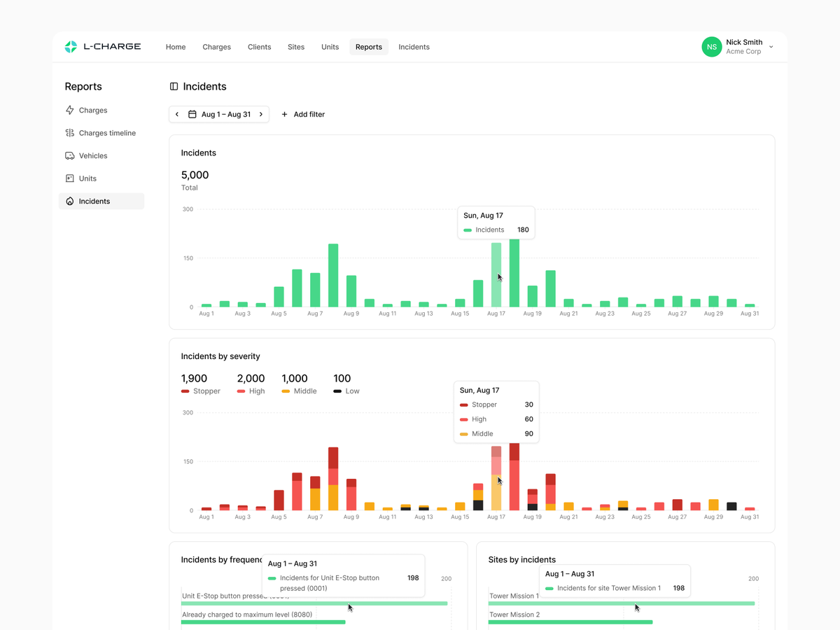The height and width of the screenshot is (630, 840).
Task: Click the Add filter button
Action: [x=303, y=114]
